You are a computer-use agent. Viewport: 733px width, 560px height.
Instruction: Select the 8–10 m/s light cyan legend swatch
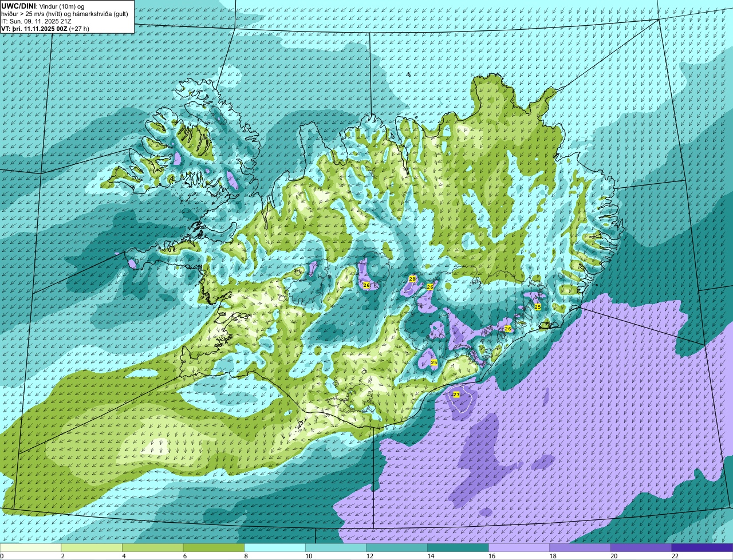point(275,547)
